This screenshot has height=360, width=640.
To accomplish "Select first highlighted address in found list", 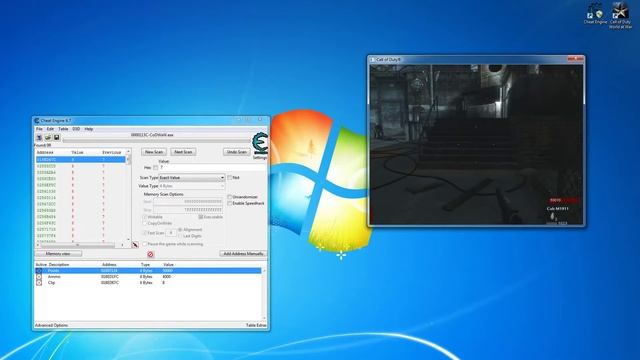I will [80, 160].
